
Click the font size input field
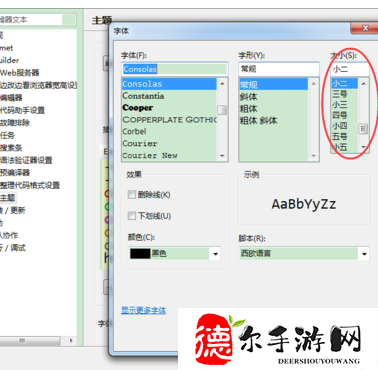click(350, 69)
